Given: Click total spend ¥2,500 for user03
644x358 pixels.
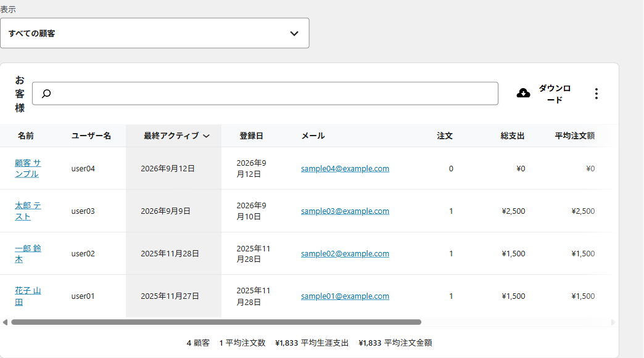Looking at the screenshot, I should point(513,211).
